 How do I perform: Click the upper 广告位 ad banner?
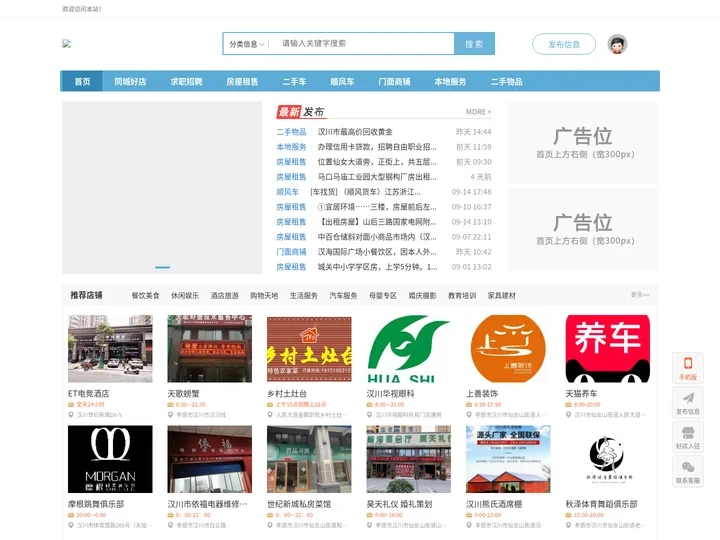point(583,143)
